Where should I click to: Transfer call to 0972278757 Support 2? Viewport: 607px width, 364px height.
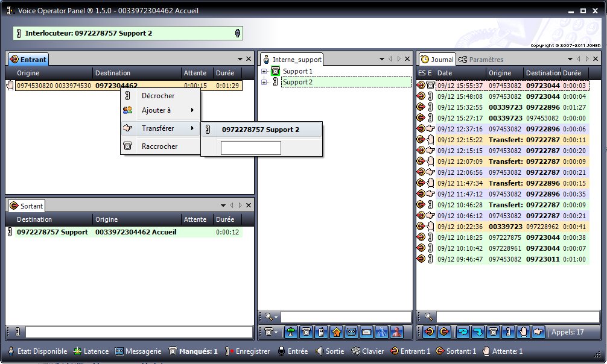pos(262,130)
